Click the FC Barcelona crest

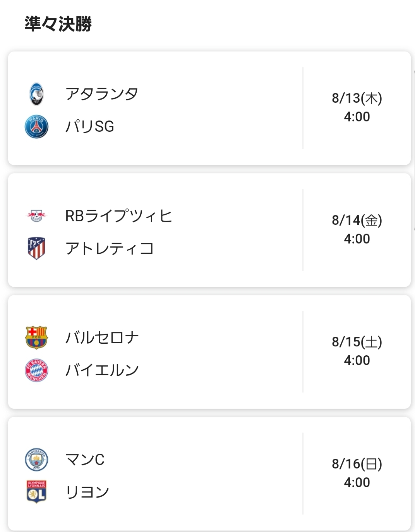pos(36,337)
